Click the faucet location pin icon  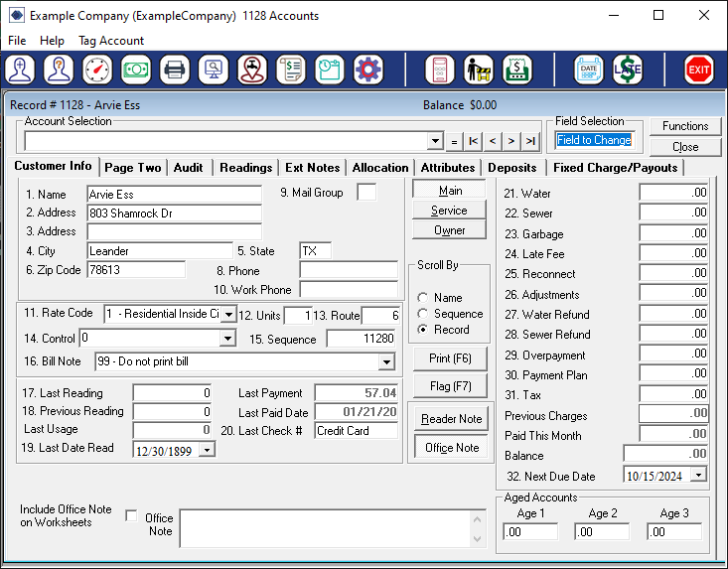pos(252,71)
